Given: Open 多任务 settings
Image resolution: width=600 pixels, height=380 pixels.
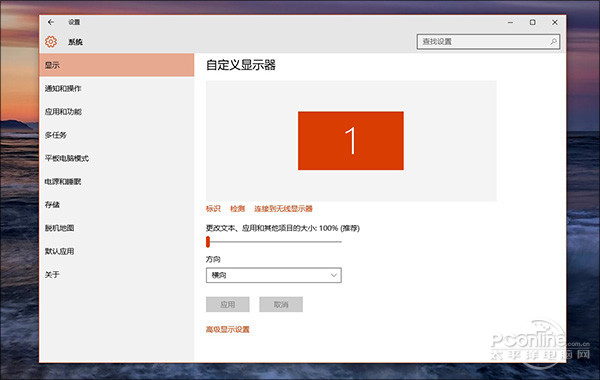Looking at the screenshot, I should 117,135.
